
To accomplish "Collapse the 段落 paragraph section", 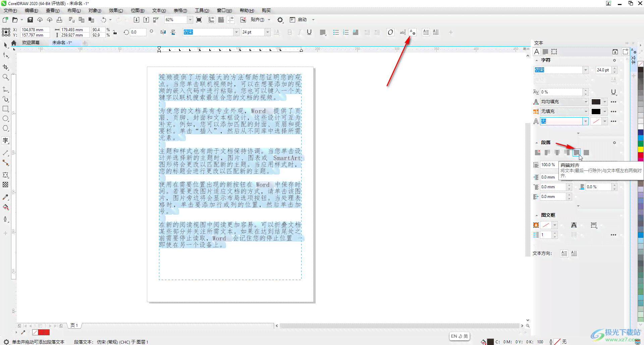I will point(536,143).
